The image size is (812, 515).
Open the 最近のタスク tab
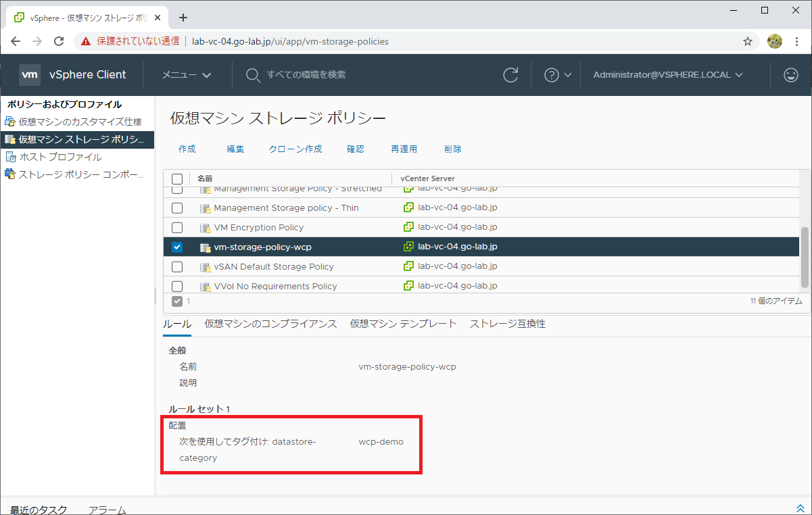coord(39,510)
